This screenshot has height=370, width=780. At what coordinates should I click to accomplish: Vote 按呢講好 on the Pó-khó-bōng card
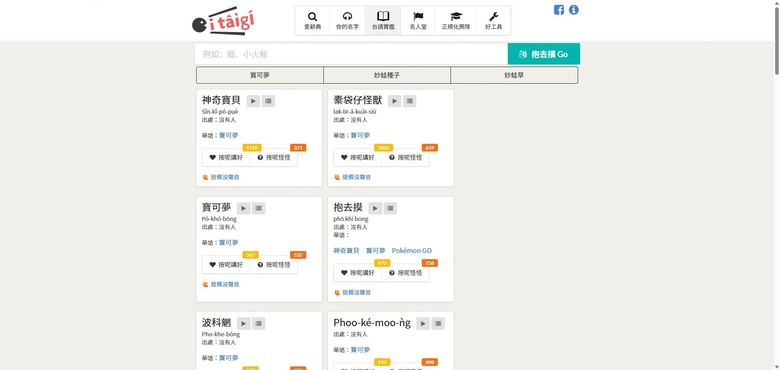[226, 265]
